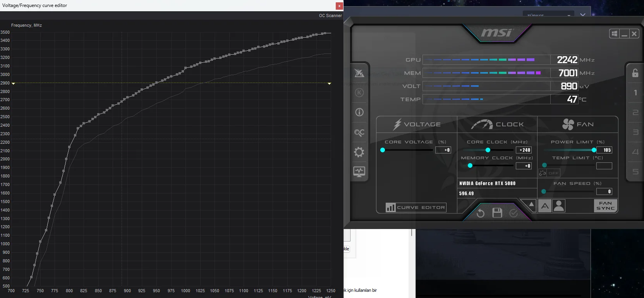Click the Kombustor (K) icon in Afterburner
Screen dimensions: 644x298
pos(359,93)
